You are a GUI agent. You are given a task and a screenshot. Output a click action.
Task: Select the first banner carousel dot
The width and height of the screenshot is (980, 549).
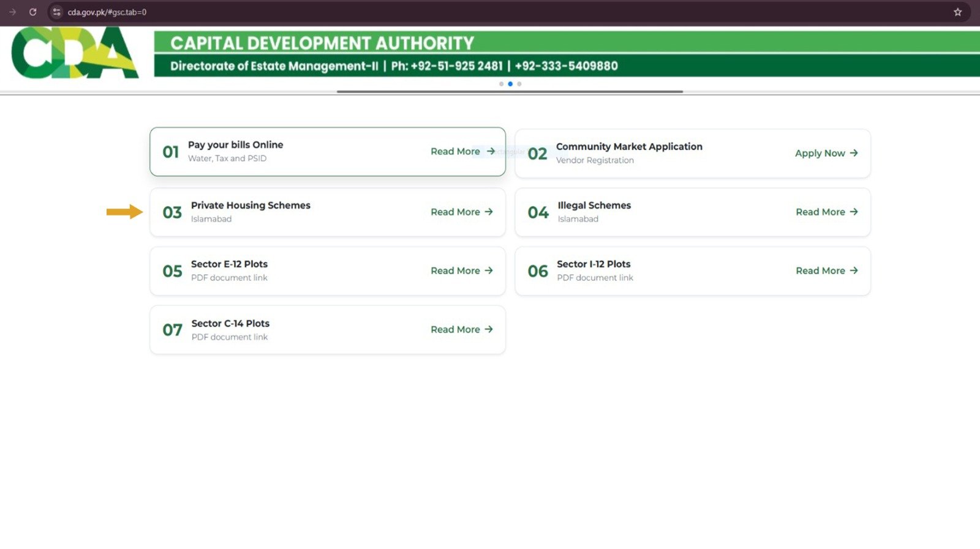pos(501,84)
